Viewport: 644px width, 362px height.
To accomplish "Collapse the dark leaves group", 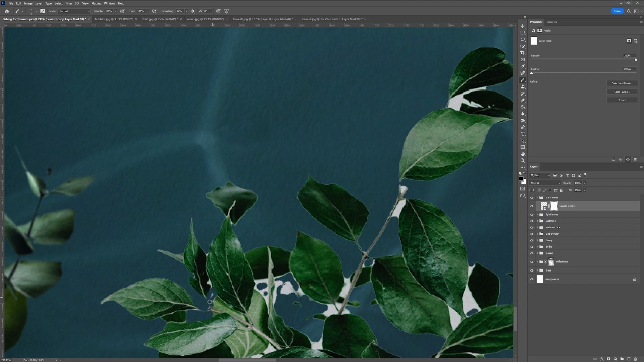I will pos(537,198).
